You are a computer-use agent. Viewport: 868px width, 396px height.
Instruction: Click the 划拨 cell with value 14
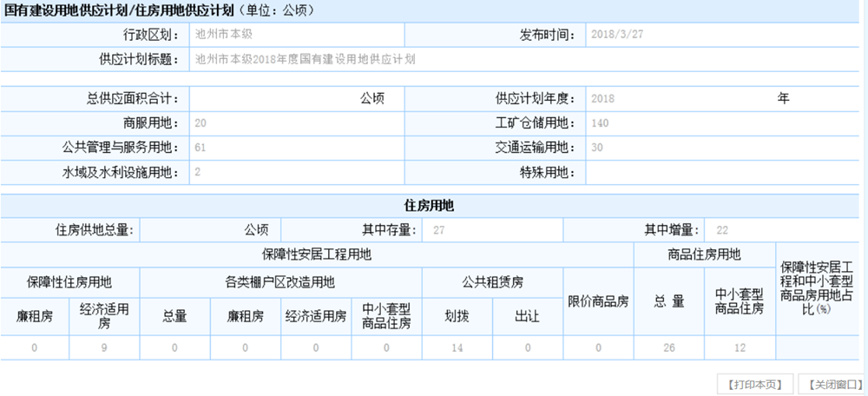point(457,347)
